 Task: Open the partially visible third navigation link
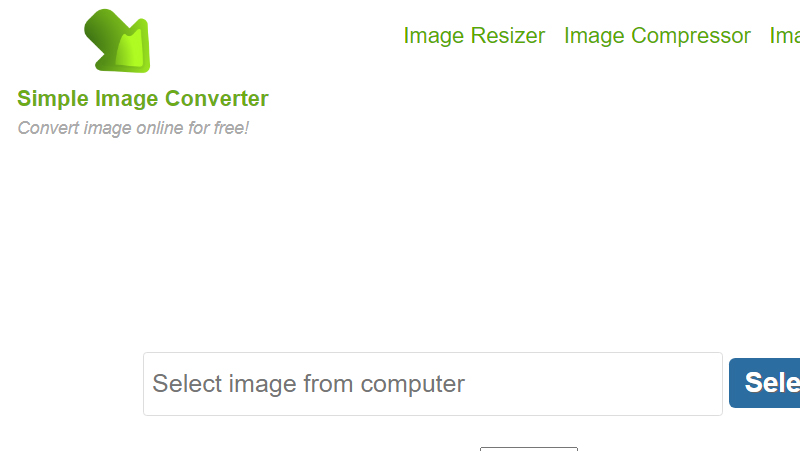click(x=785, y=36)
